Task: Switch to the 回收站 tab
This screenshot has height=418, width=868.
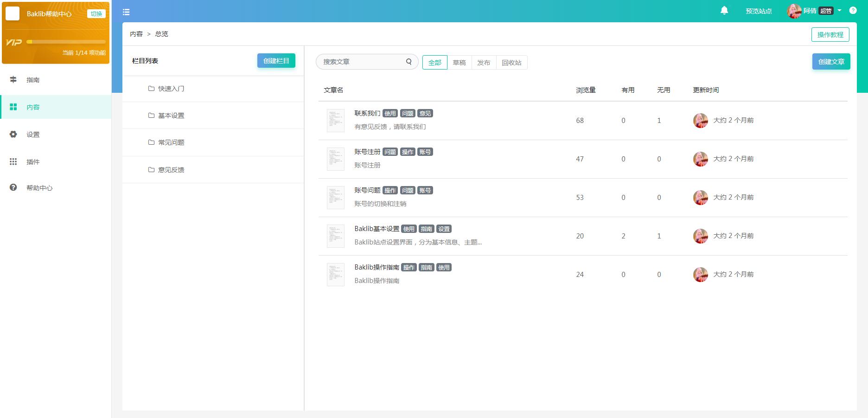Action: click(511, 63)
